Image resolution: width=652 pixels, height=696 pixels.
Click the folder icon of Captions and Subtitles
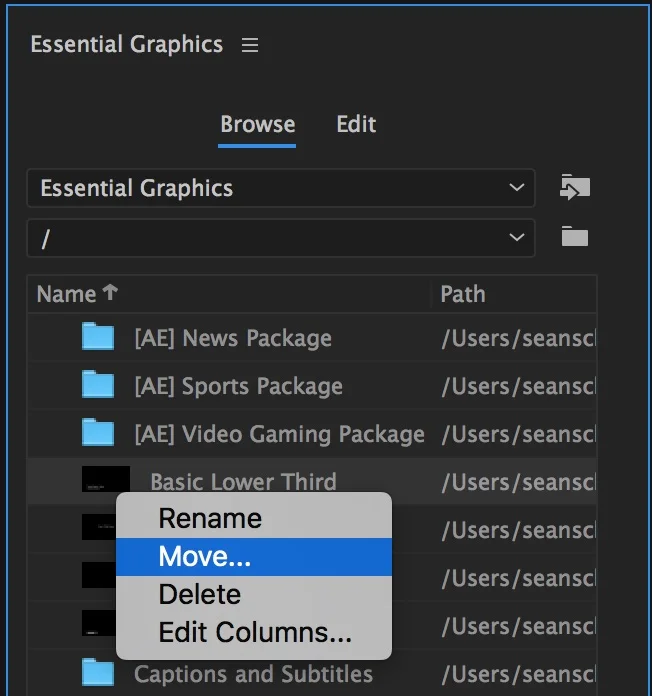pos(98,672)
